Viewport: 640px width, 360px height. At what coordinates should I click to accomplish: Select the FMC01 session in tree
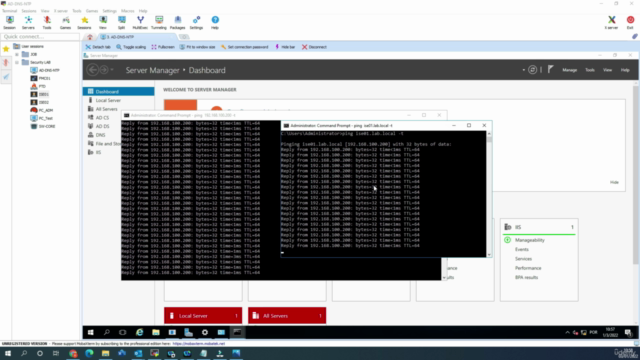point(41,78)
